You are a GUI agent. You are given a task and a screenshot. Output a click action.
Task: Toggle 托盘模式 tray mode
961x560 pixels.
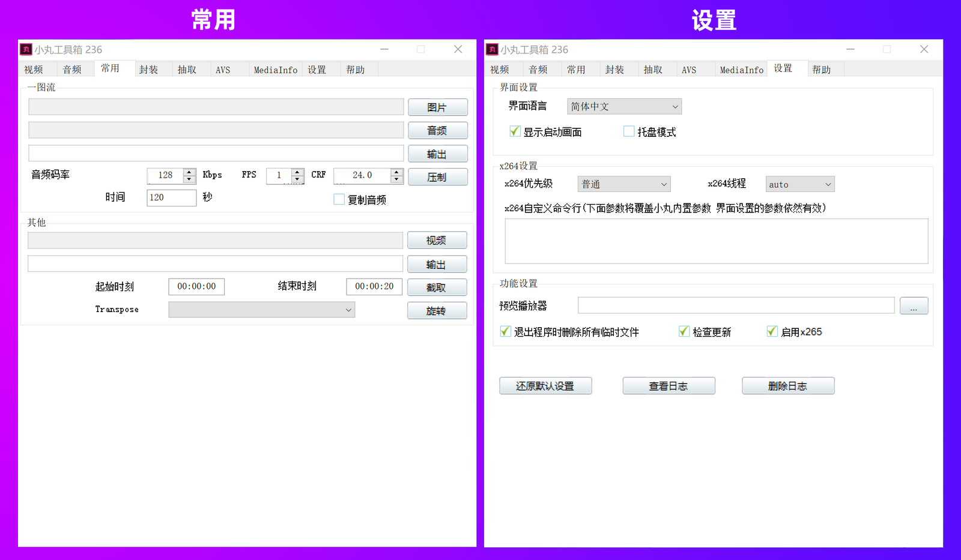point(628,131)
